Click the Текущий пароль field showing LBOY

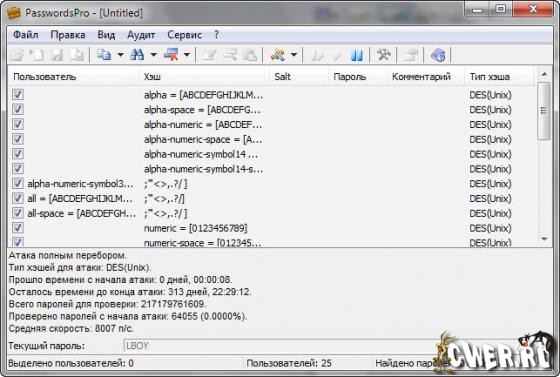(282, 346)
